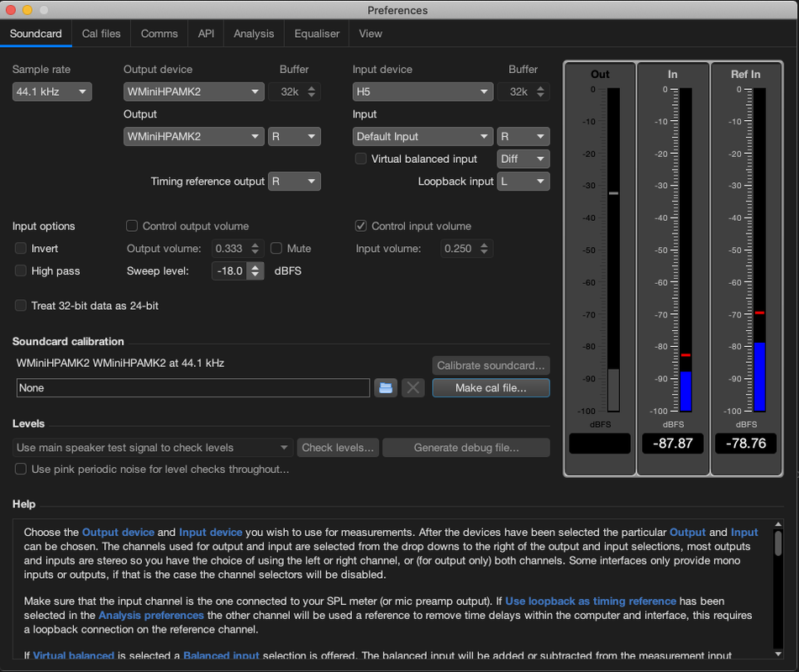Enable the Invert input option
Viewport: 799px width, 672px height.
pos(21,248)
